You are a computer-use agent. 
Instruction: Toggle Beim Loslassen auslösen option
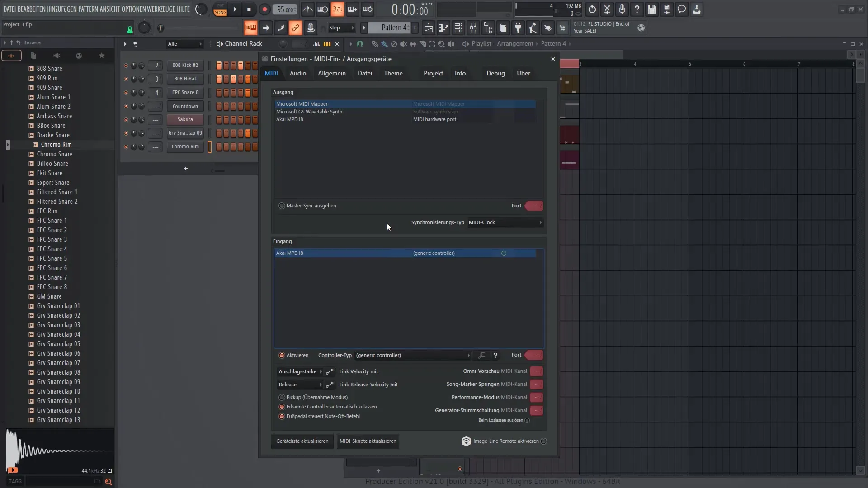click(x=527, y=420)
